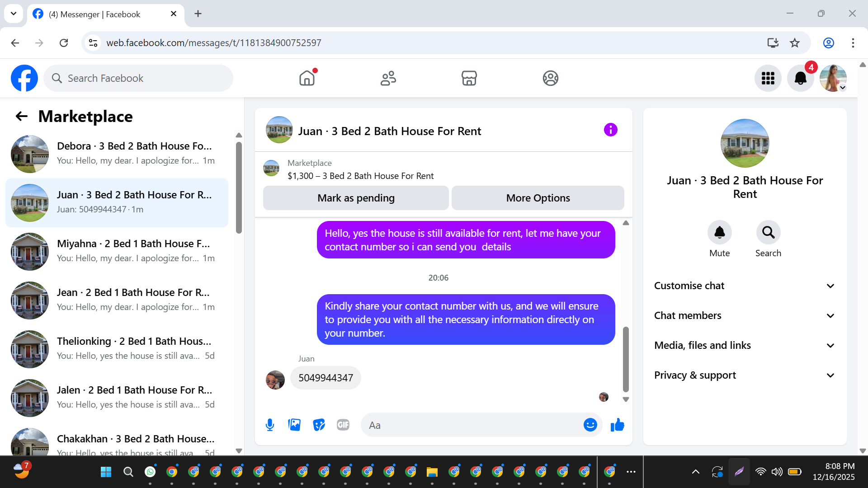
Task: Open Windows taskbar search
Action: [128, 472]
